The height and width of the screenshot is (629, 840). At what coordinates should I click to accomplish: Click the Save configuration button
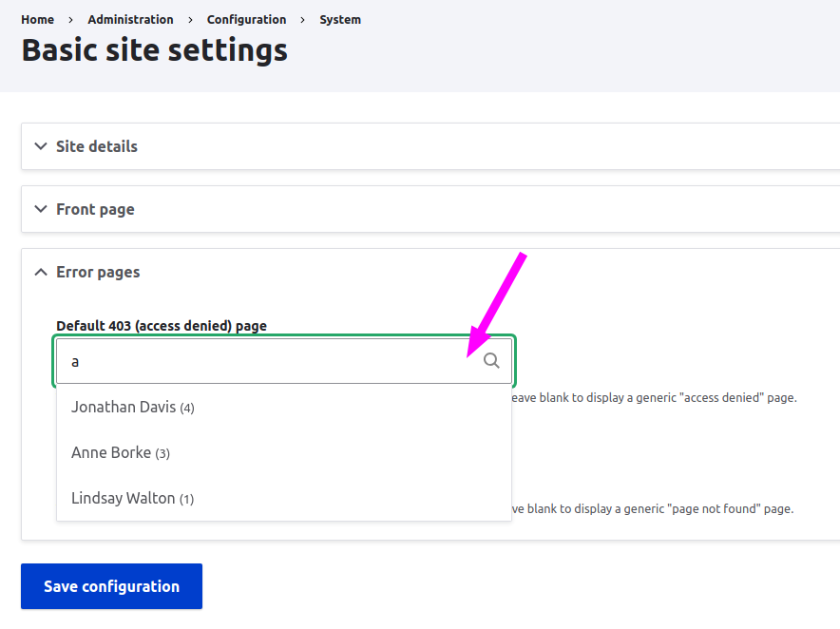[x=111, y=586]
